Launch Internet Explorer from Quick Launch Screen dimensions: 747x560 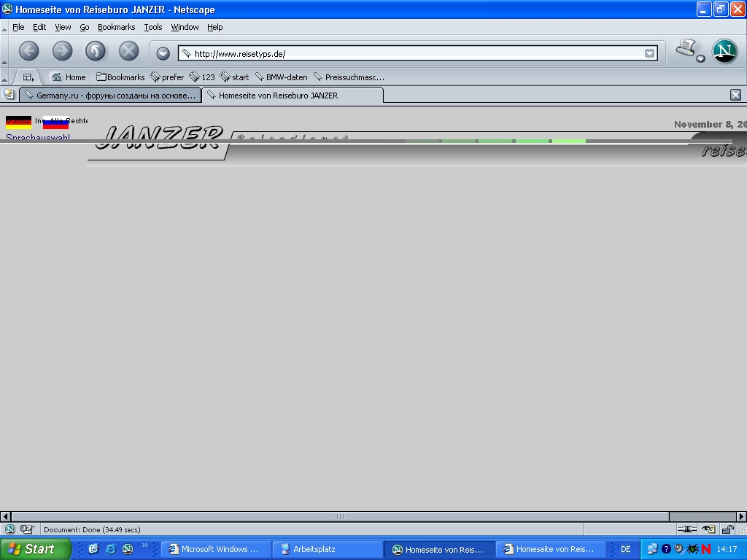pos(111,549)
